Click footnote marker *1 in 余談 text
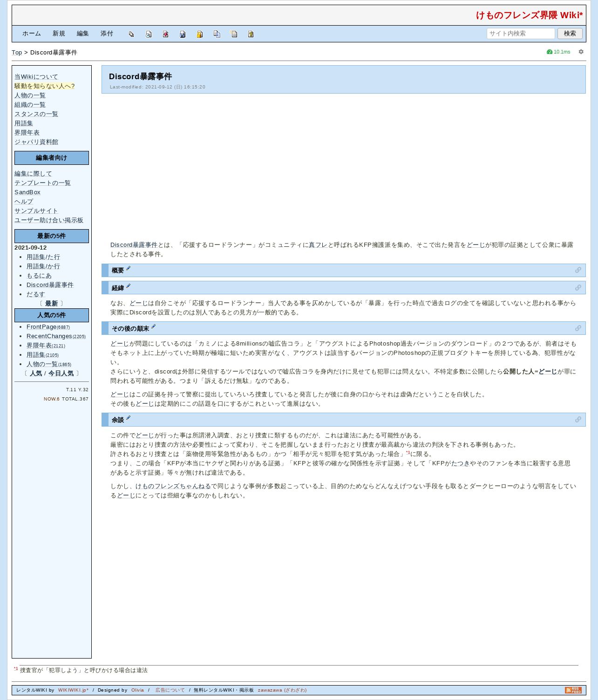The image size is (598, 700). 408,453
